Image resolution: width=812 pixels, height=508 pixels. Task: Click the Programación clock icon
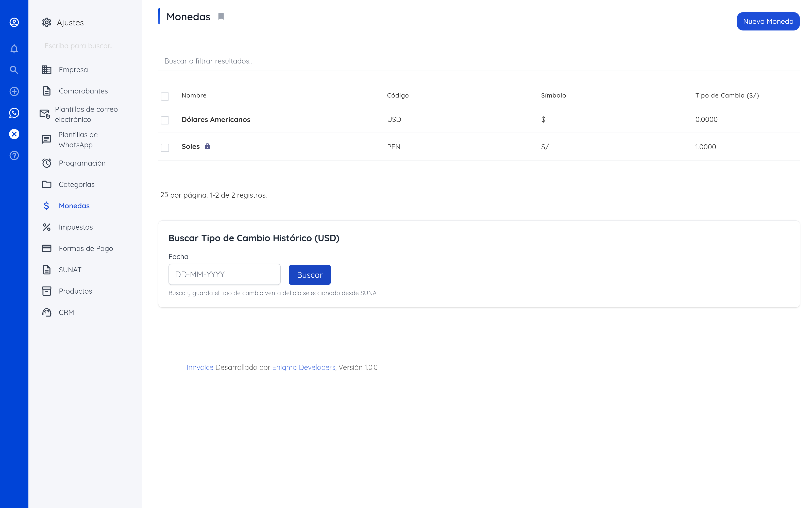[x=47, y=163]
